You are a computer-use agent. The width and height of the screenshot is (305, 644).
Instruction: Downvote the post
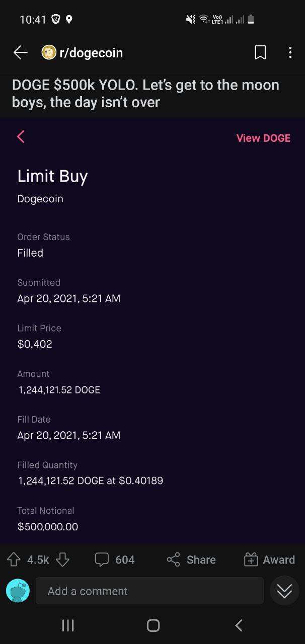pos(62,559)
